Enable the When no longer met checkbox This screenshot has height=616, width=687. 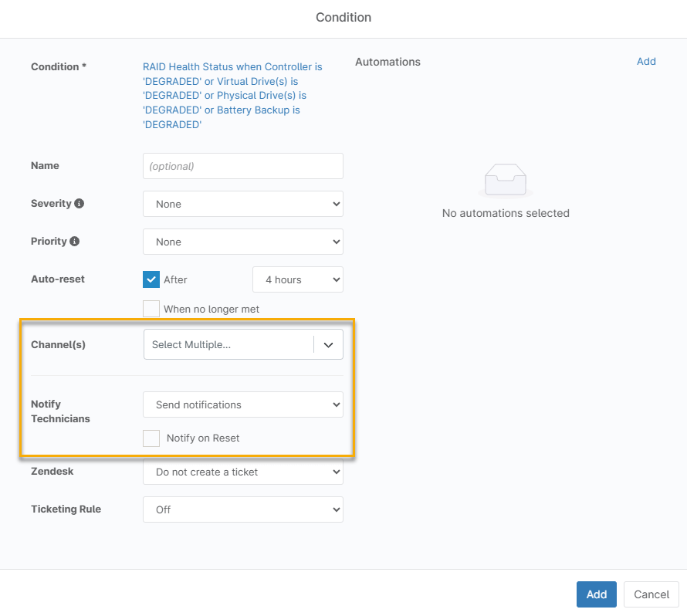[x=151, y=309]
